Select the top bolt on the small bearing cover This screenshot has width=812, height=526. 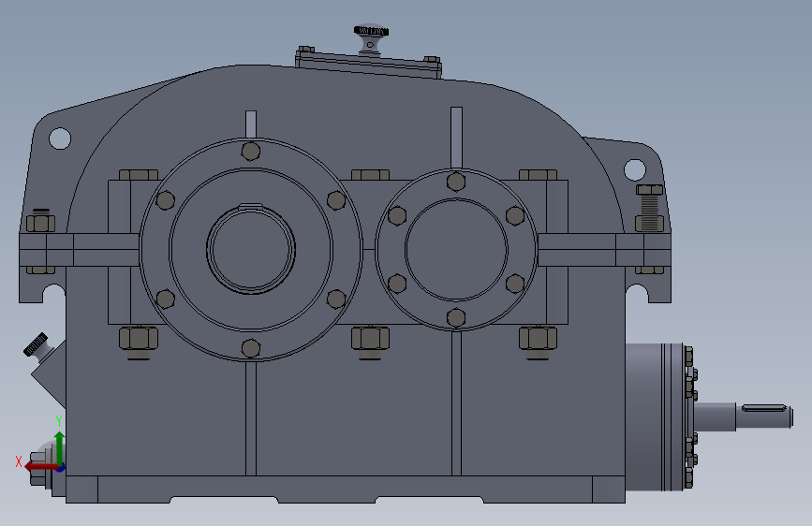click(x=456, y=182)
